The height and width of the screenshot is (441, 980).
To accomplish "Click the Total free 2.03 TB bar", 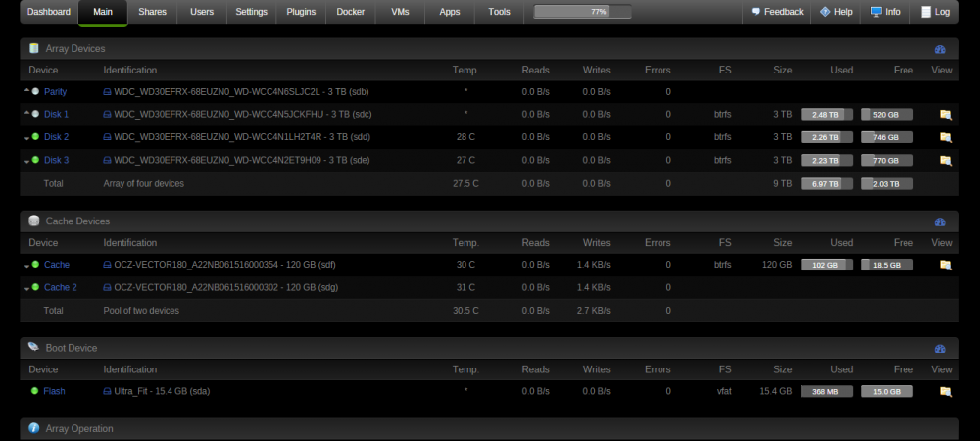I will (x=887, y=184).
